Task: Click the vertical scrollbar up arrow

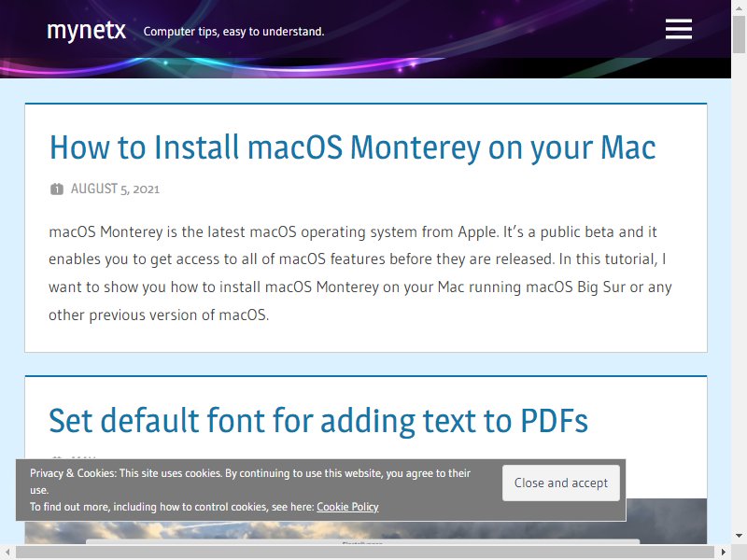Action: click(739, 7)
